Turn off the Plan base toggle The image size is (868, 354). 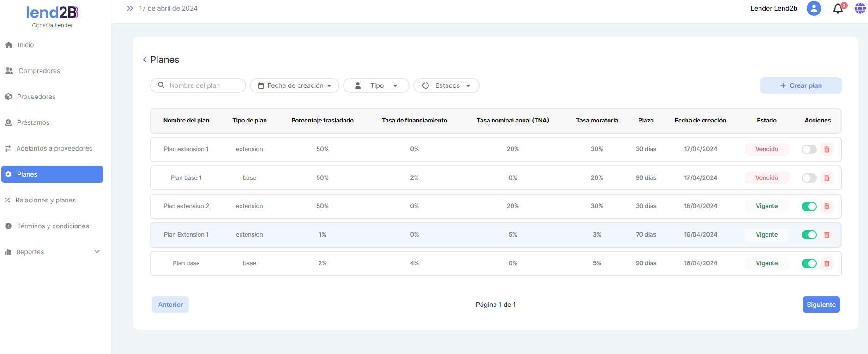point(809,263)
